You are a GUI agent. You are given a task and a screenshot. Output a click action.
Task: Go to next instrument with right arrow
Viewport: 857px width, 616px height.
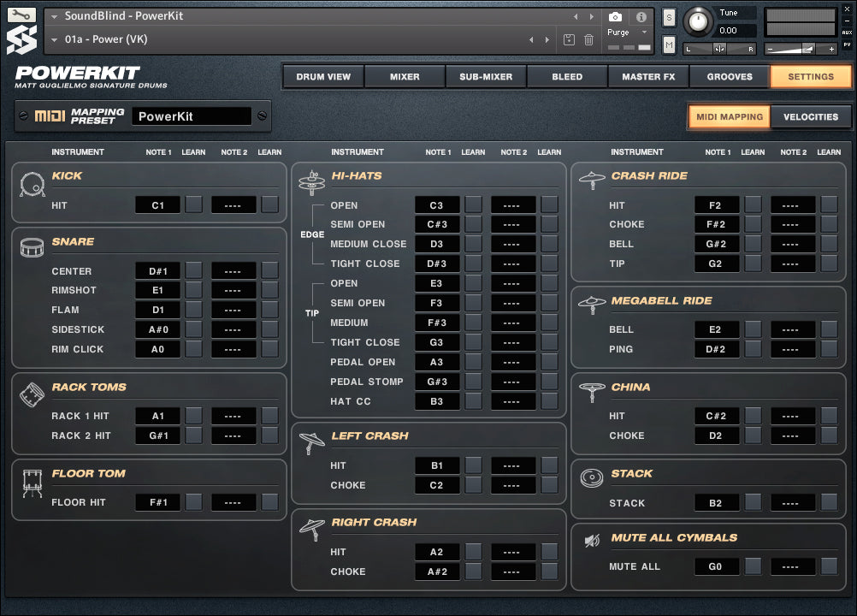pos(591,16)
